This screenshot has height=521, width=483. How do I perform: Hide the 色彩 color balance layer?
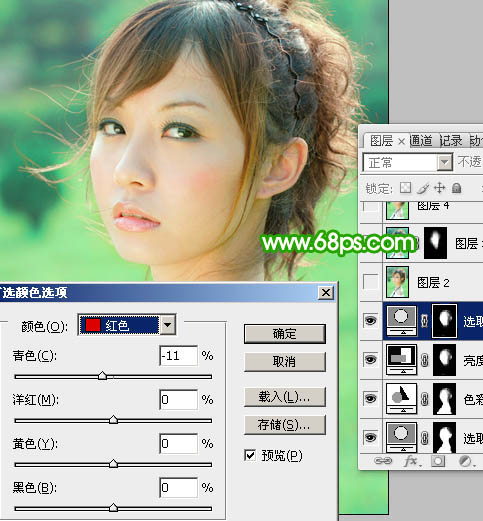(x=370, y=398)
